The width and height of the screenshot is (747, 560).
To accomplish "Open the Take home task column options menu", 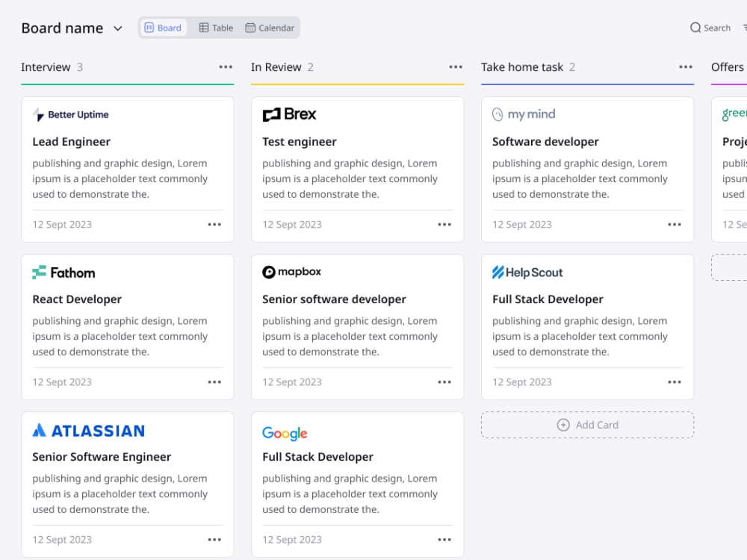I will tap(686, 67).
